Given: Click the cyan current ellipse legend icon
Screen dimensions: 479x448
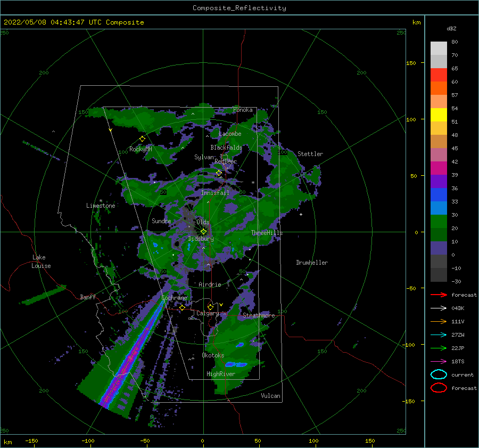Looking at the screenshot, I should pos(439,374).
